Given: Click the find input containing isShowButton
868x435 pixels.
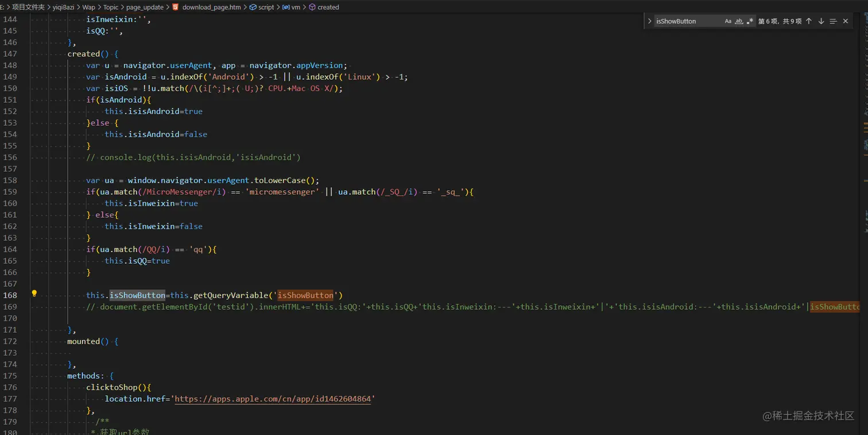Looking at the screenshot, I should [x=688, y=21].
